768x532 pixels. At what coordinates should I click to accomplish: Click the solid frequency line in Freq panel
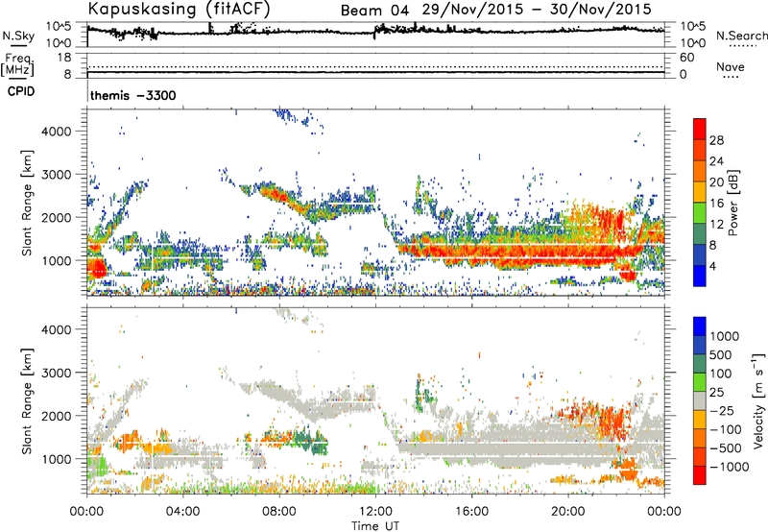[375, 72]
